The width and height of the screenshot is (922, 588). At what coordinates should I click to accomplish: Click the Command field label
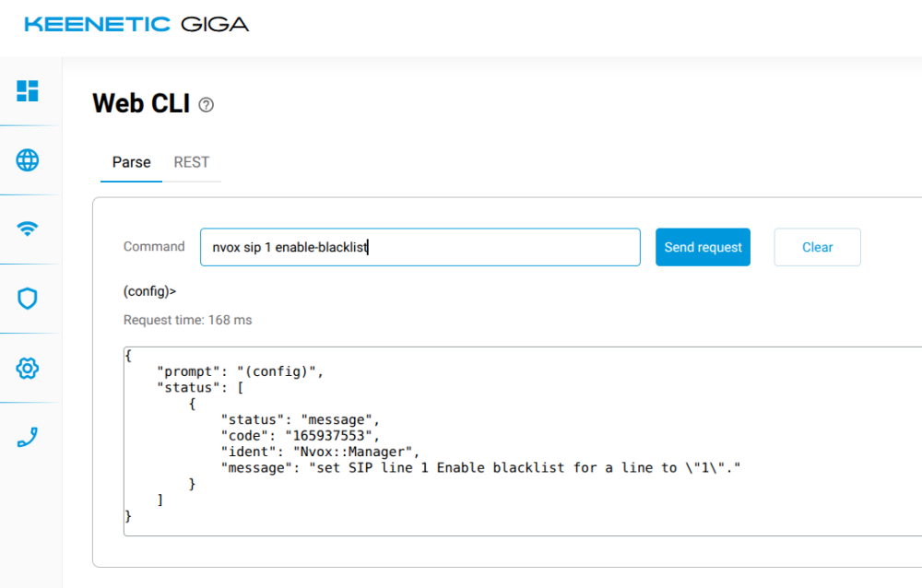point(154,246)
